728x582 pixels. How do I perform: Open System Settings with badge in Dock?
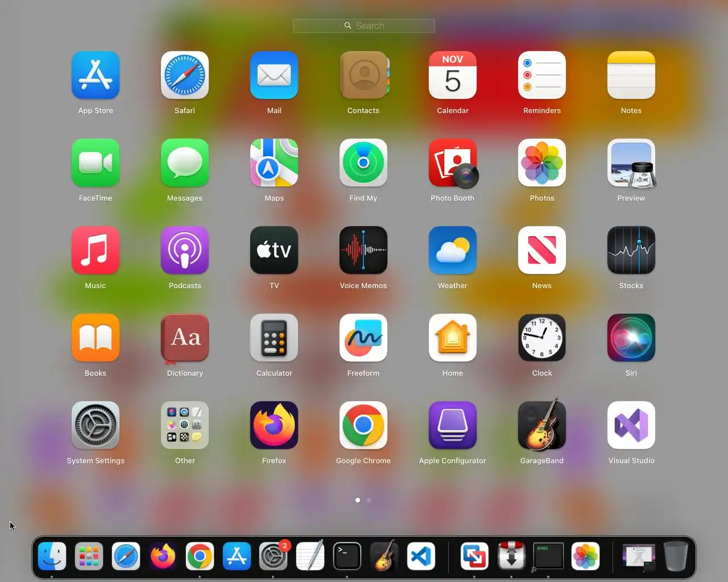tap(274, 556)
